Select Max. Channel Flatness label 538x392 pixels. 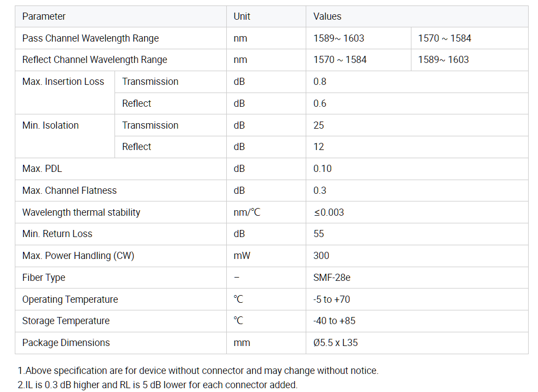tap(70, 191)
